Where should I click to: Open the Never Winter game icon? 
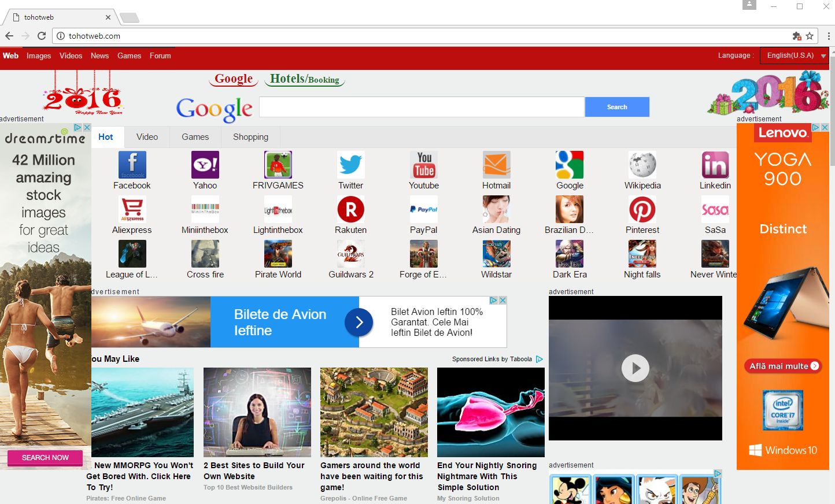click(715, 254)
